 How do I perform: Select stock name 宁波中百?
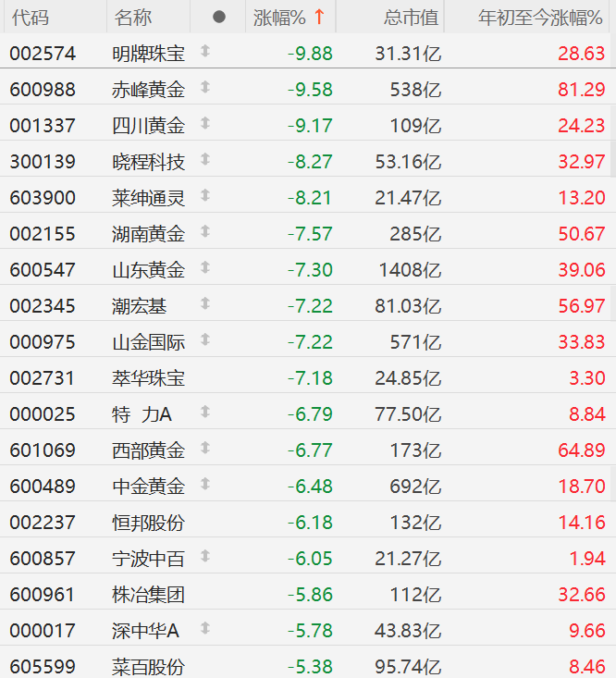tap(148, 559)
